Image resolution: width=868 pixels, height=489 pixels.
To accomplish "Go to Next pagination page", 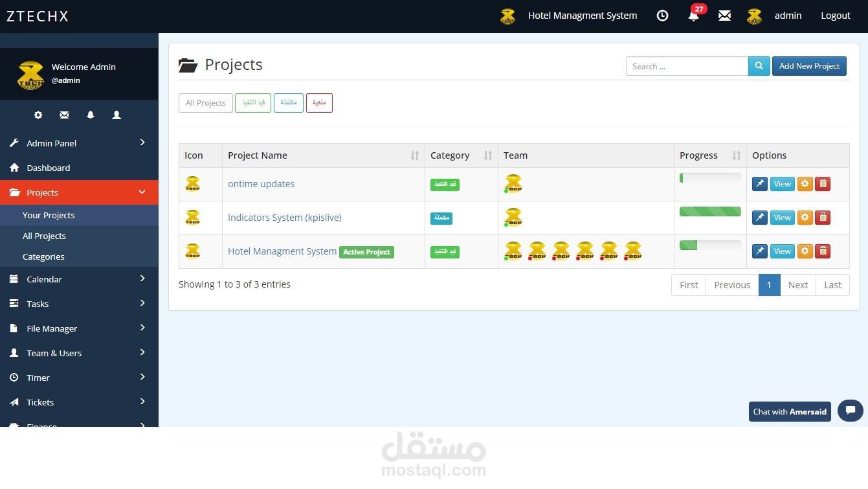I will point(797,285).
